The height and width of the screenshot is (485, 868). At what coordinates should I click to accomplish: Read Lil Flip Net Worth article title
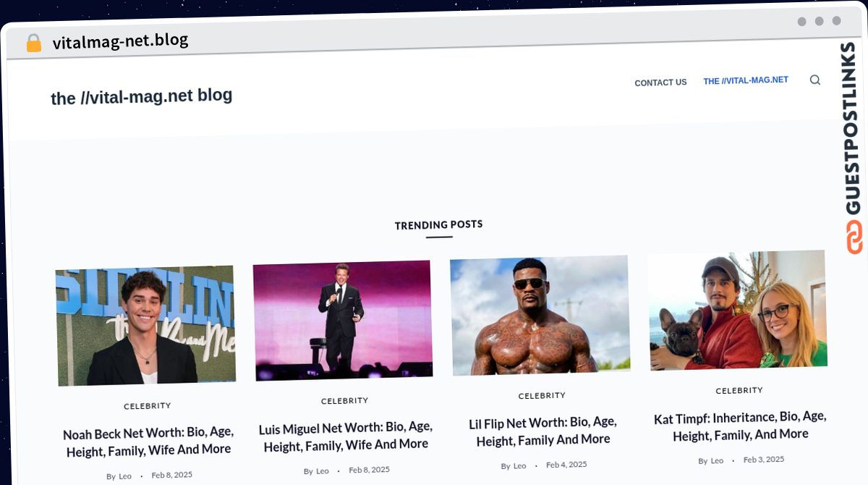pyautogui.click(x=543, y=431)
